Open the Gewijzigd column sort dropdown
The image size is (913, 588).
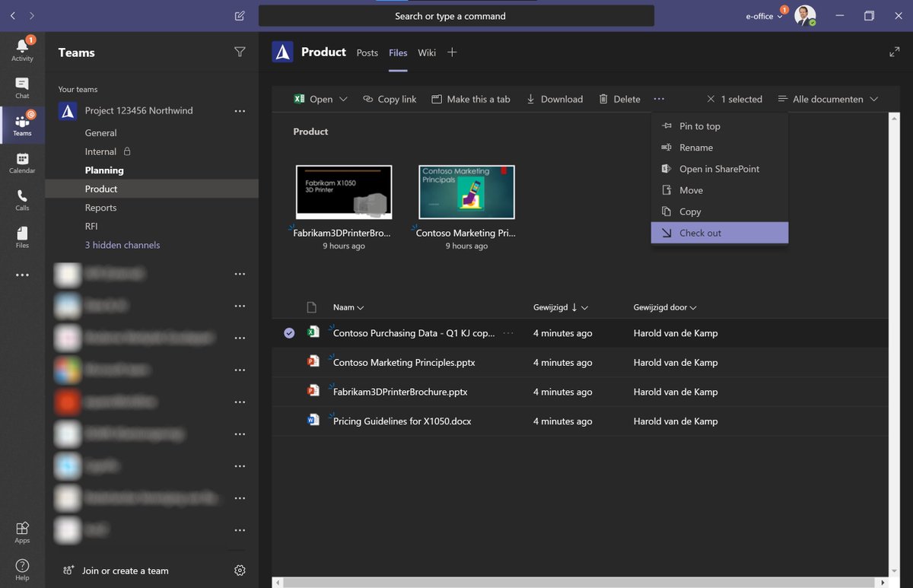561,307
